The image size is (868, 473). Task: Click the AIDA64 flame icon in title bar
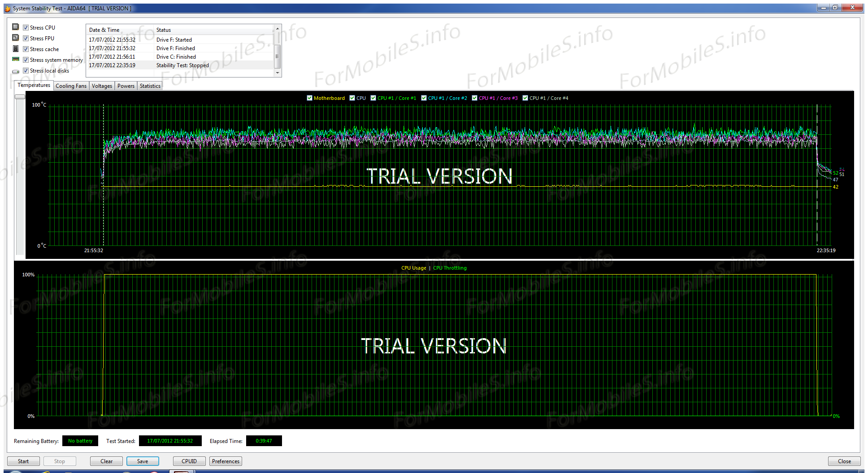[x=8, y=9]
